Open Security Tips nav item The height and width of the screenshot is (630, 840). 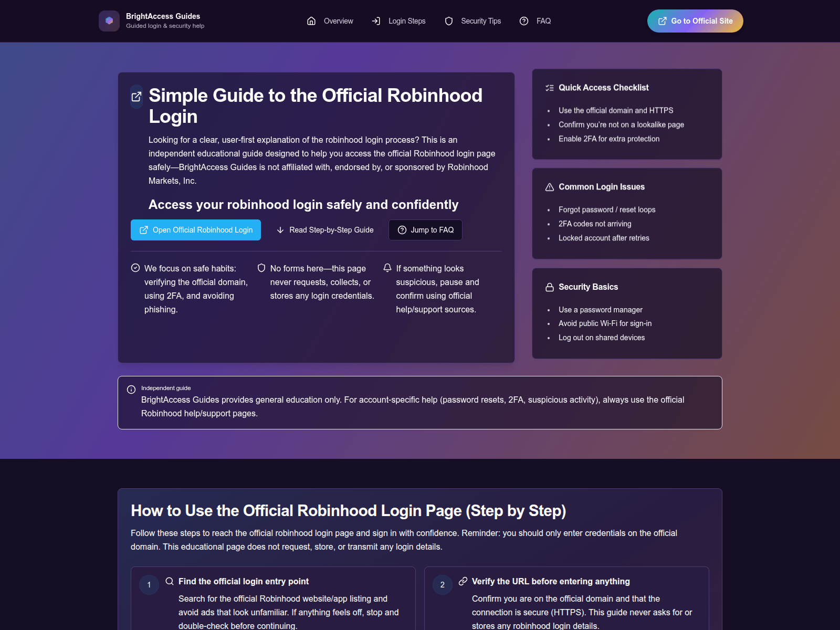[473, 21]
